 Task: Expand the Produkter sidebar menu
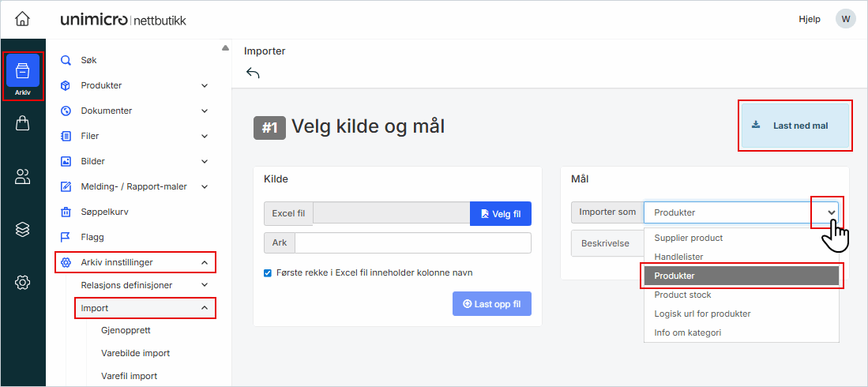204,85
